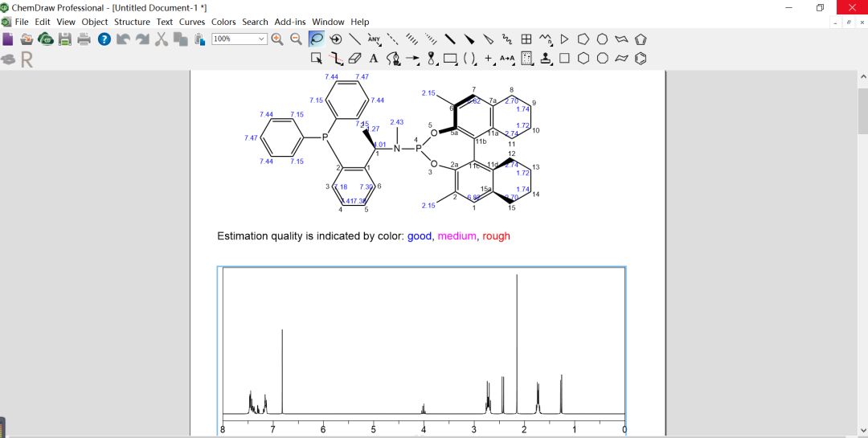Select the Dashed Bond tool
The width and height of the screenshot is (868, 438).
coord(392,39)
